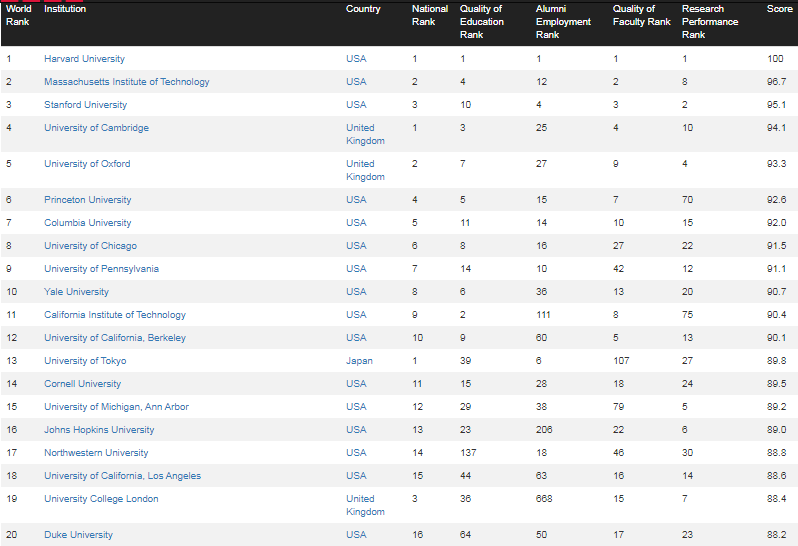Viewport: 798px width, 546px height.
Task: Click USA link in Northwestern row
Action: [x=356, y=452]
